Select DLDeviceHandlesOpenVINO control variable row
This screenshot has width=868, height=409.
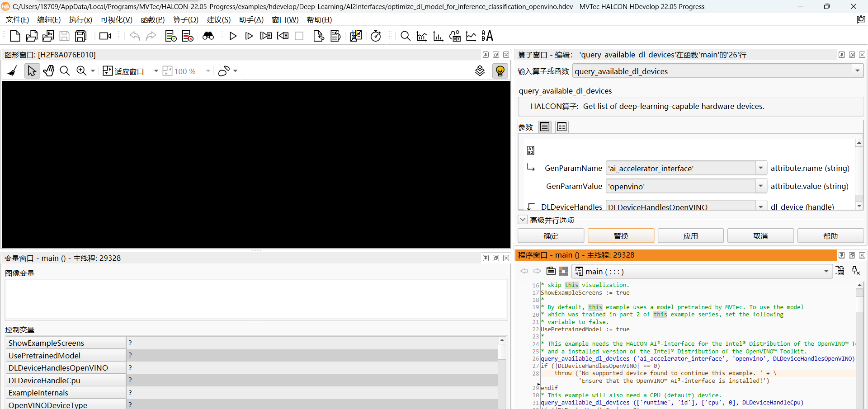252,368
